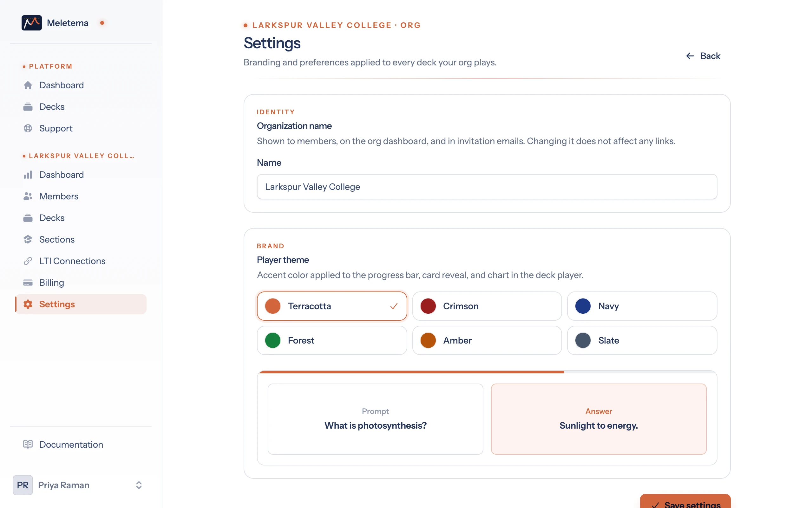Select the Terracotta theme option
The height and width of the screenshot is (508, 812).
[x=332, y=306]
